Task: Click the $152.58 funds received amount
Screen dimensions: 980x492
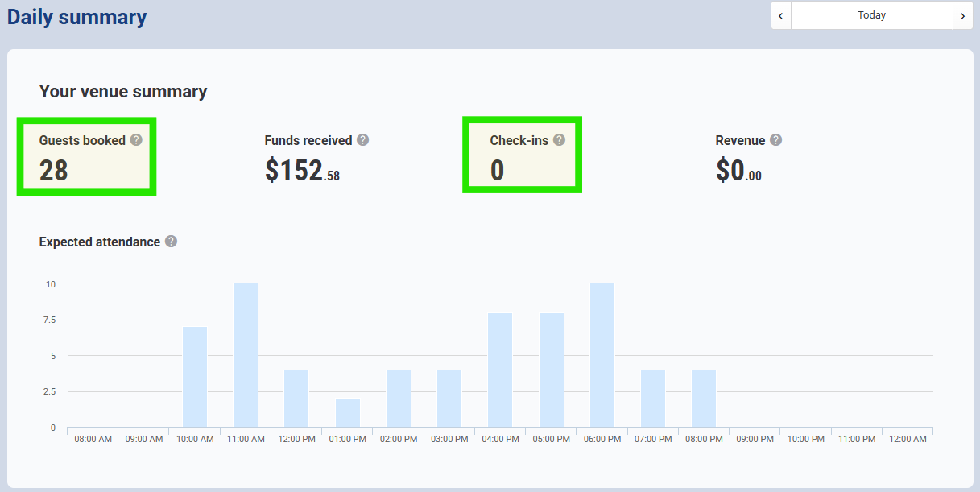Action: coord(302,170)
